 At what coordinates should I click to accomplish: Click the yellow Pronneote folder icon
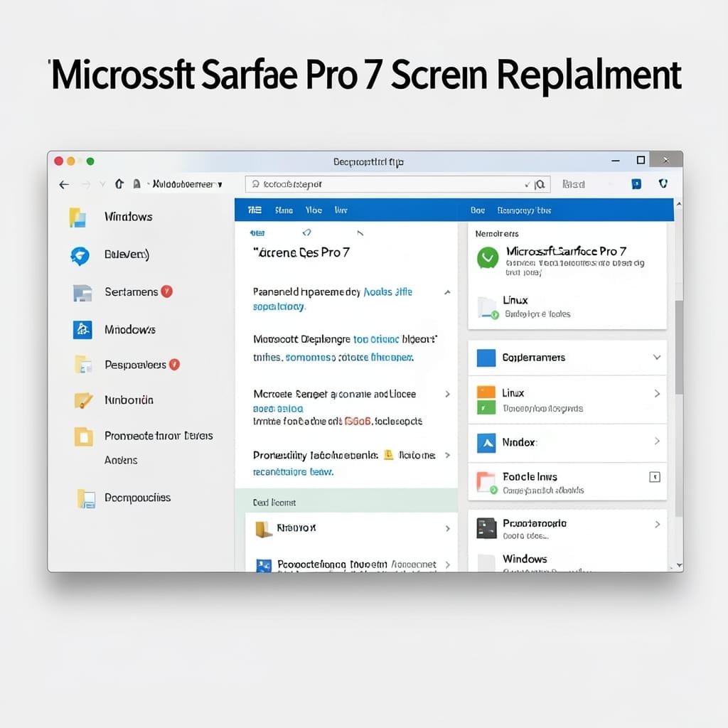[x=84, y=437]
